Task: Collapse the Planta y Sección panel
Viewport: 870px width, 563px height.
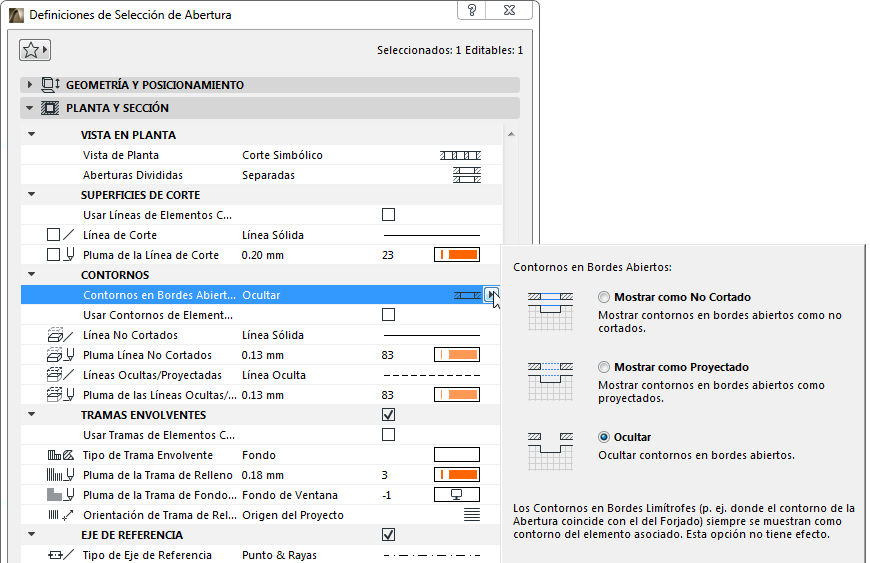Action: [29, 108]
